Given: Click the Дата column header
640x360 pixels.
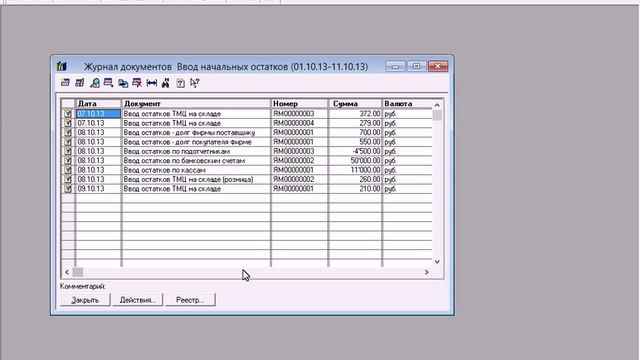Looking at the screenshot, I should [98, 104].
